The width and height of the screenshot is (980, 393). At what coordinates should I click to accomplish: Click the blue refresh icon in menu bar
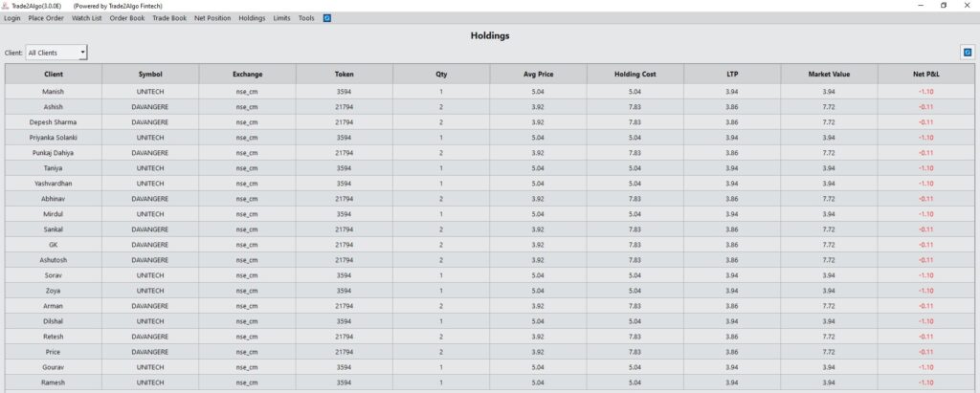[x=327, y=18]
